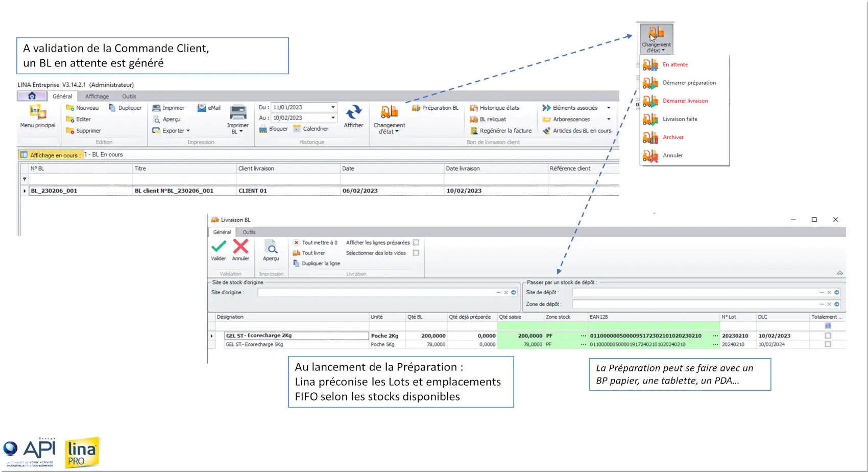This screenshot has width=868, height=472.
Task: Open Historique états
Action: 494,108
